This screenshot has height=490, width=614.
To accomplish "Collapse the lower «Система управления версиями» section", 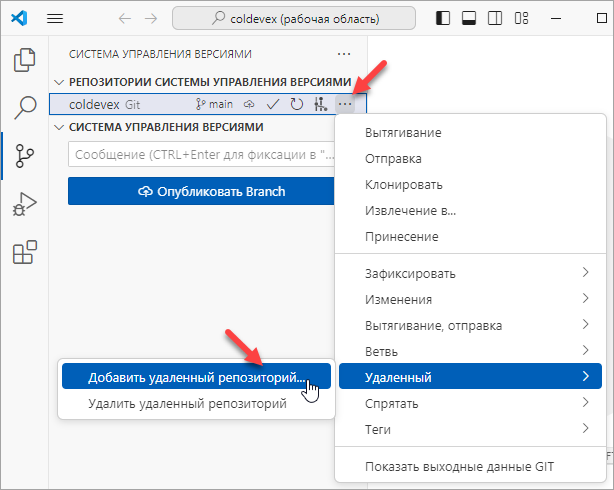I will coord(60,127).
